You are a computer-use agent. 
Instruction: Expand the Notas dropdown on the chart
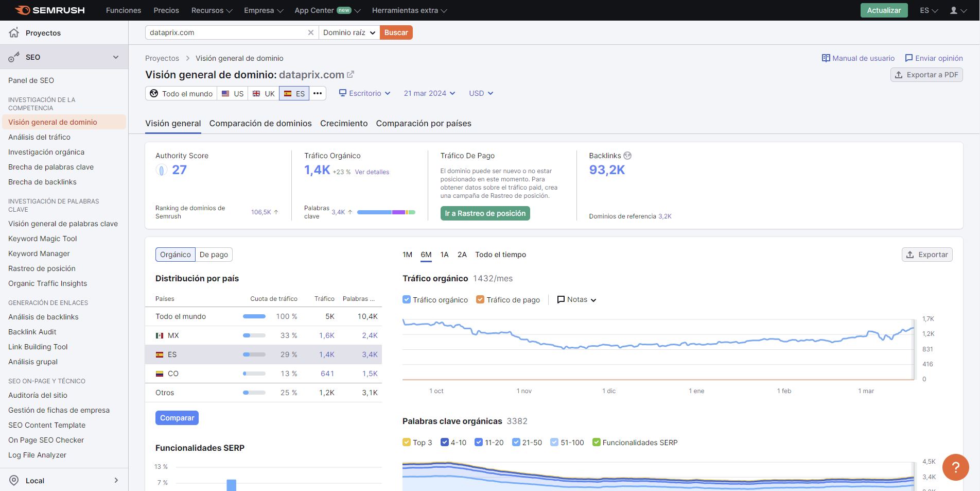point(576,299)
